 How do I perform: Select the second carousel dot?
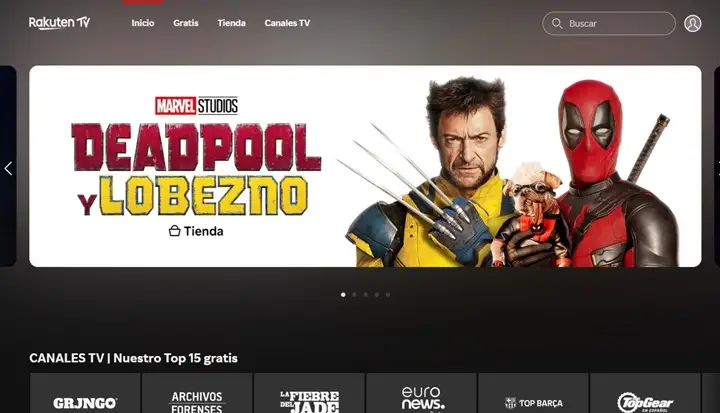point(354,294)
